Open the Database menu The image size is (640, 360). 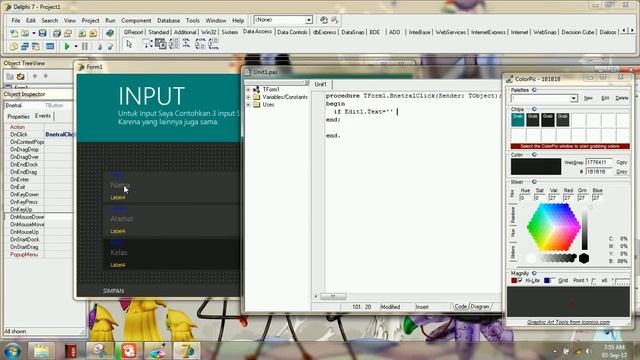pyautogui.click(x=169, y=20)
